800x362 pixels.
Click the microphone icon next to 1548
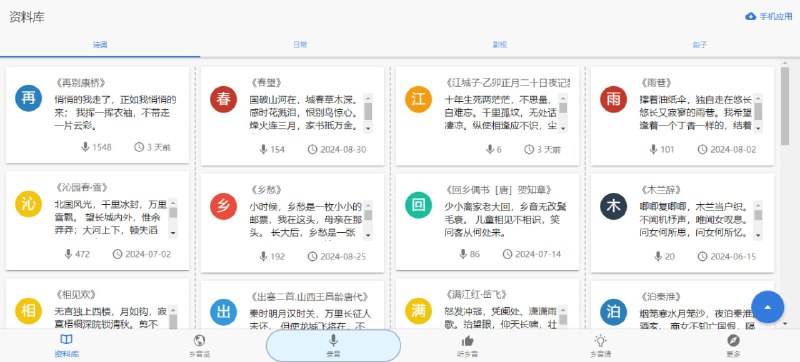click(x=85, y=147)
